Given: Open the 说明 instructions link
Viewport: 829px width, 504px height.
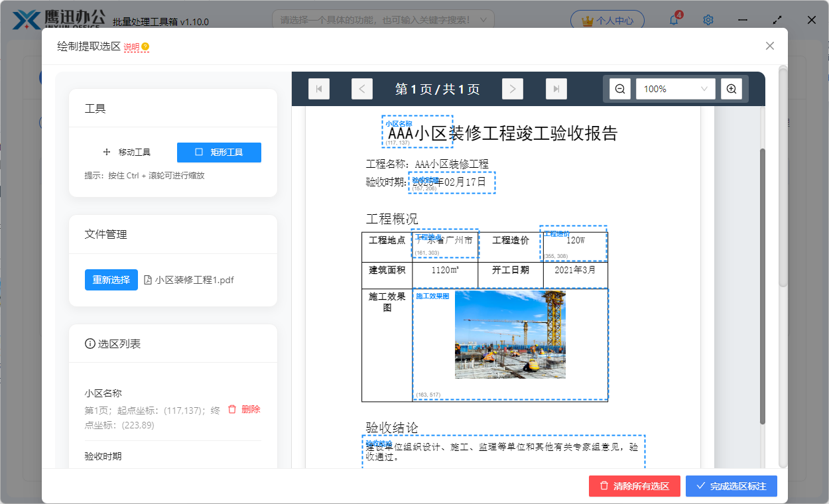Looking at the screenshot, I should [130, 45].
